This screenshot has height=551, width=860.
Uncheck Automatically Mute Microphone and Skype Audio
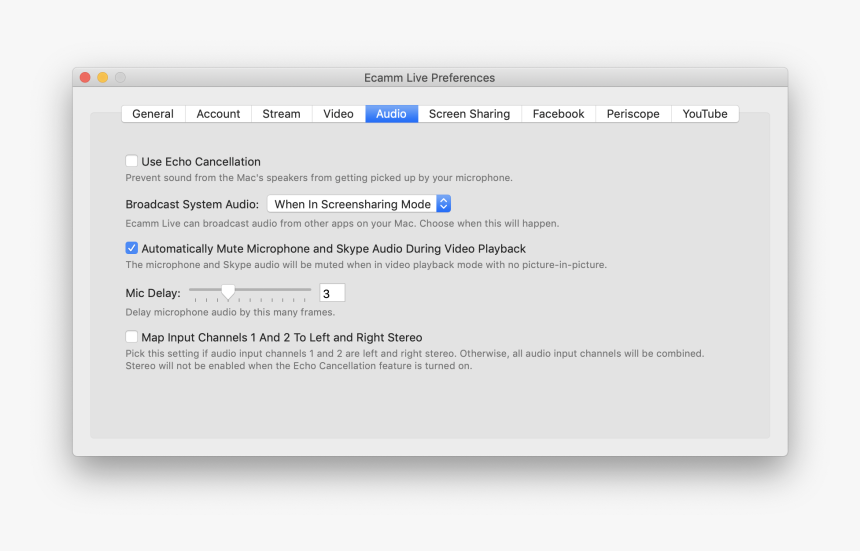(x=132, y=248)
